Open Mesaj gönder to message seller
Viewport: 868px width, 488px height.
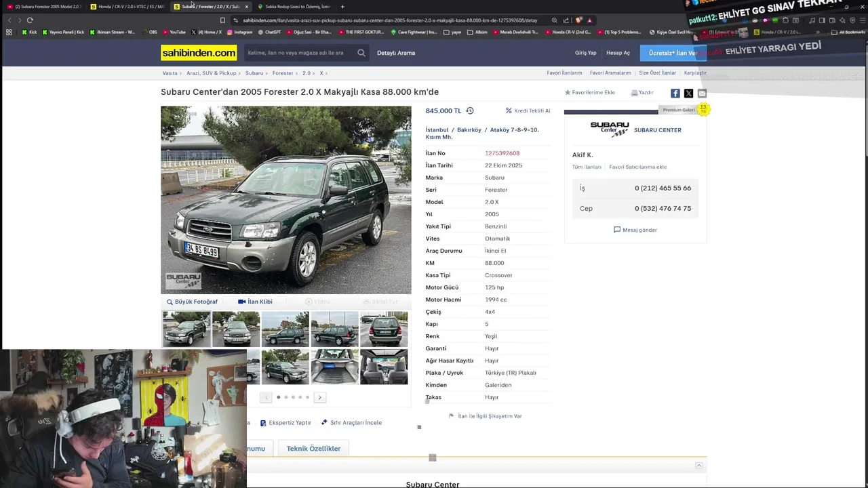coord(635,230)
